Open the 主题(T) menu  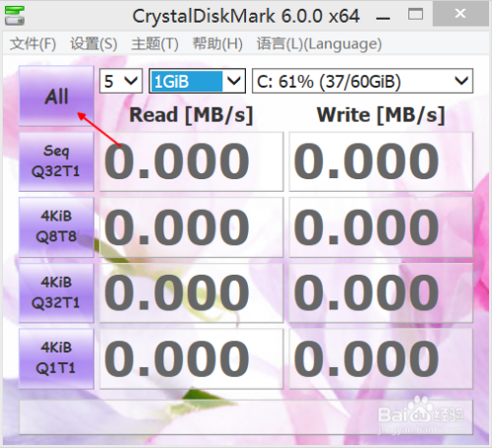[x=154, y=43]
